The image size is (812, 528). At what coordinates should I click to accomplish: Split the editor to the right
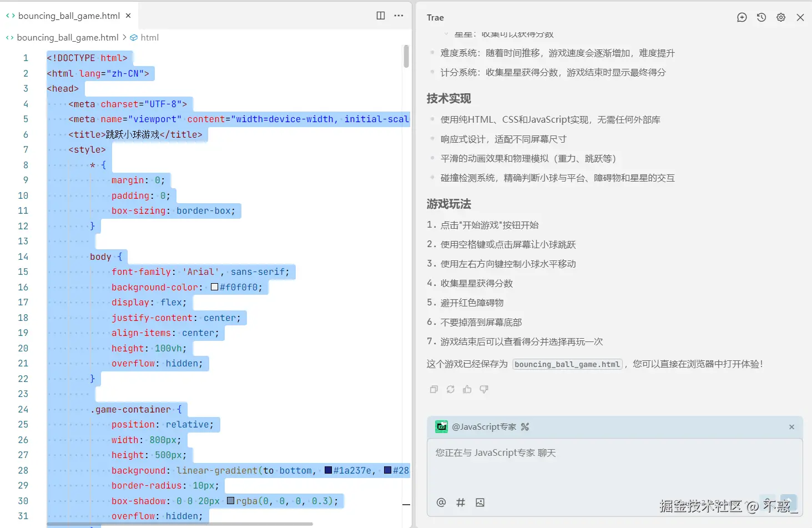click(381, 16)
